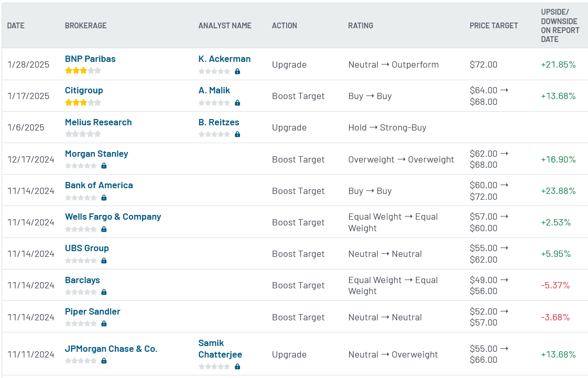This screenshot has width=588, height=378.
Task: Select the date 1/28/2025
Action: click(28, 64)
